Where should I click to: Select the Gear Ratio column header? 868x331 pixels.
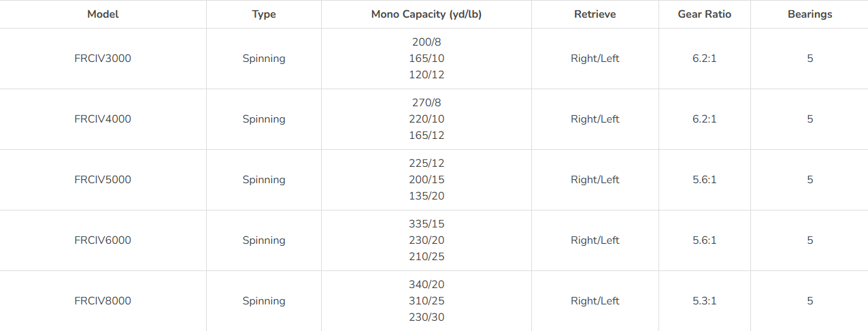(x=705, y=14)
